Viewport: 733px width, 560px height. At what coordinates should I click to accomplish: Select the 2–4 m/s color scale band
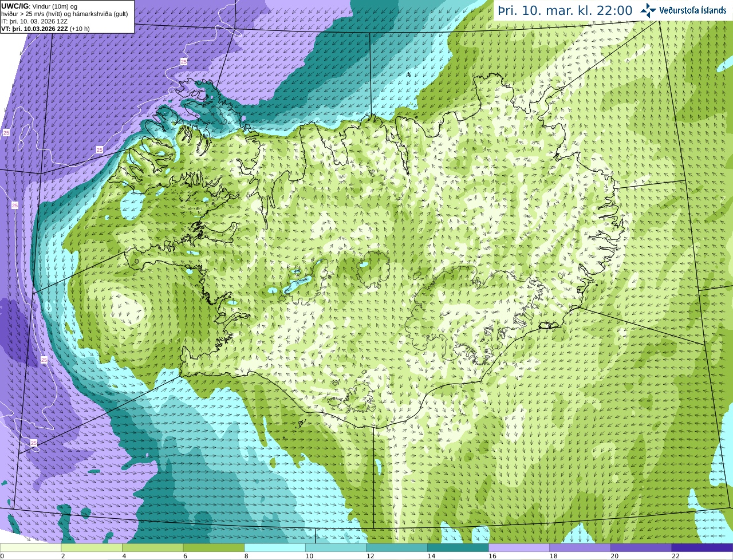click(x=92, y=548)
